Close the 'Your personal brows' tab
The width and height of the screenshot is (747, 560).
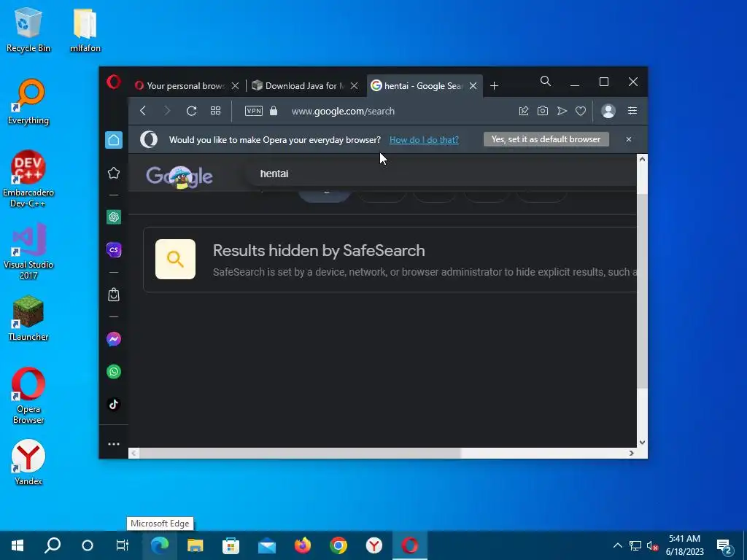[x=235, y=86]
